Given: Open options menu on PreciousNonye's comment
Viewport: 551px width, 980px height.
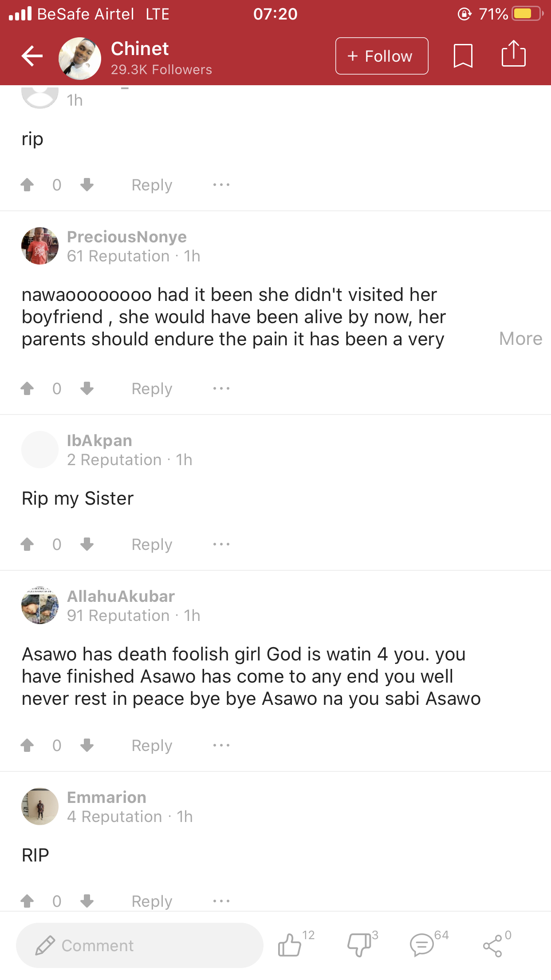Looking at the screenshot, I should click(221, 388).
